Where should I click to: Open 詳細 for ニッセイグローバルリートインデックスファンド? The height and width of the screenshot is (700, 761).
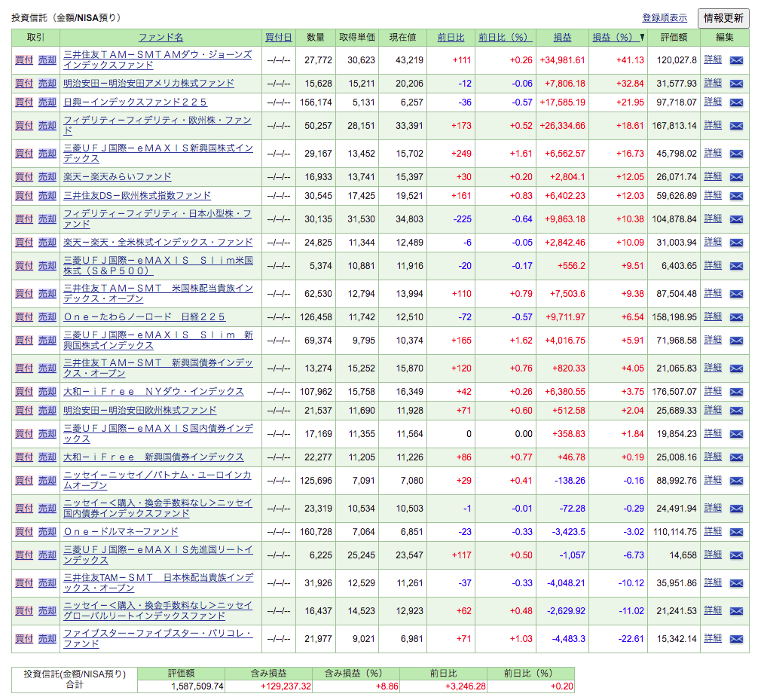pyautogui.click(x=713, y=610)
